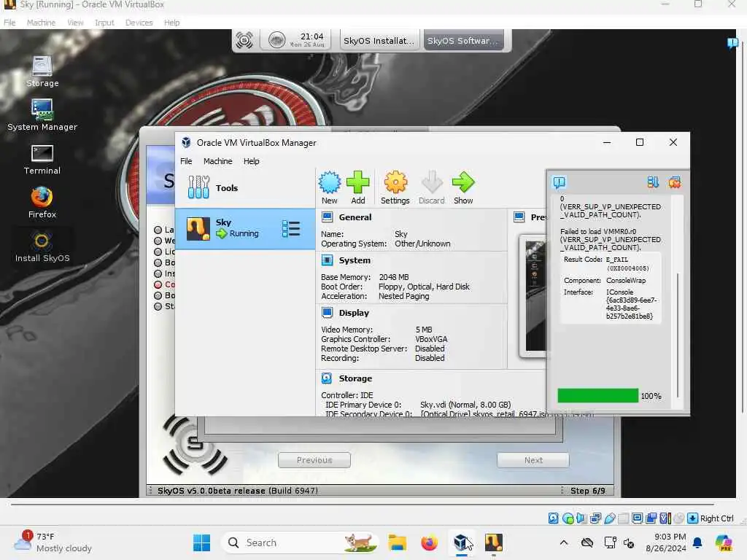Click the Base Memory 2048 MB value

click(x=393, y=277)
